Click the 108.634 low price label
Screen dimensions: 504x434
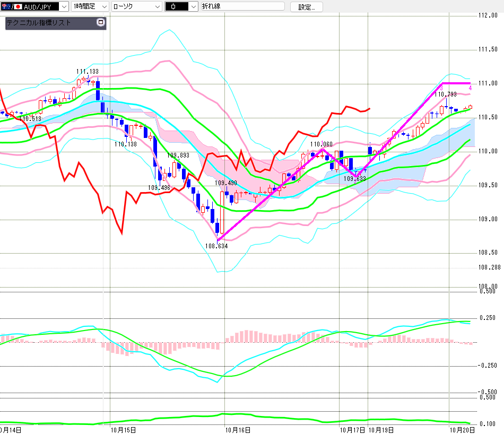(216, 246)
